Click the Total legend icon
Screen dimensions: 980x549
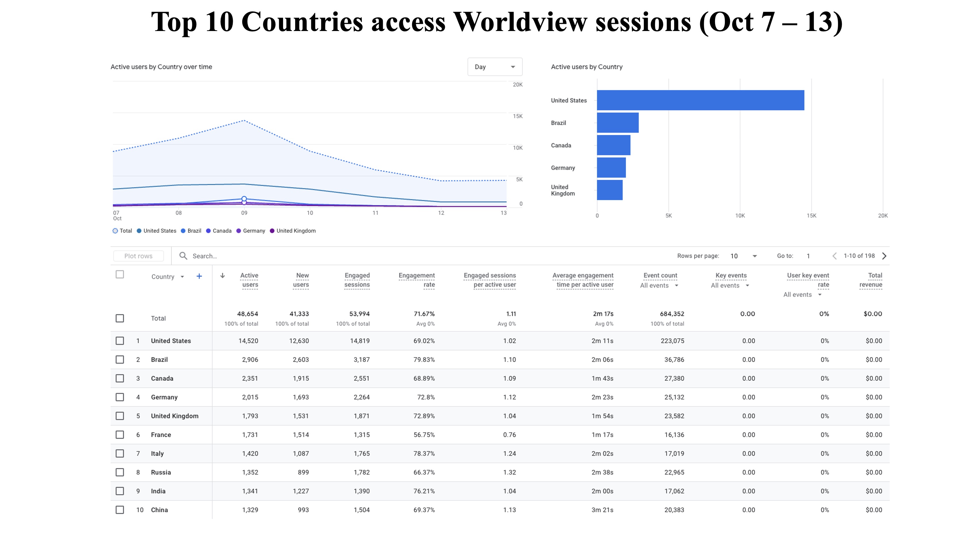[115, 231]
